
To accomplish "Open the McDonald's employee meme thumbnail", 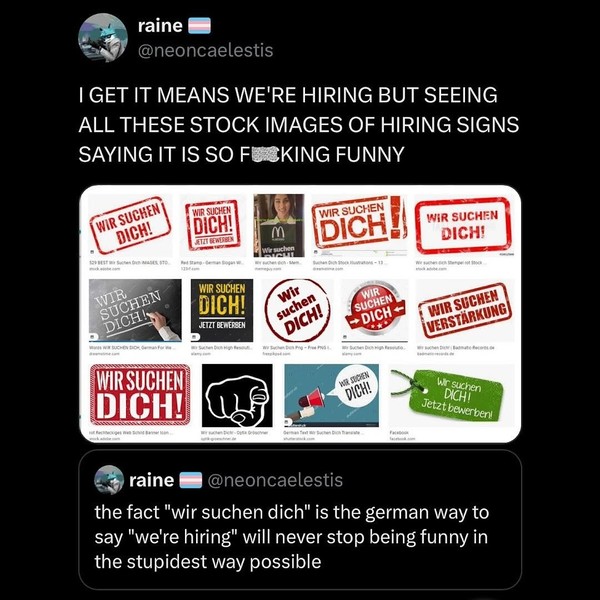I will pos(279,224).
